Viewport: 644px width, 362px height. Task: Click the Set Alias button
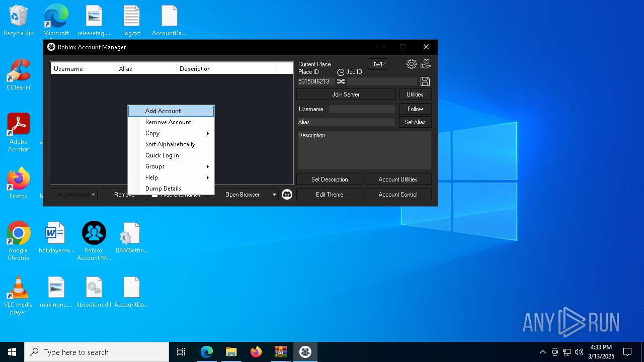click(415, 122)
